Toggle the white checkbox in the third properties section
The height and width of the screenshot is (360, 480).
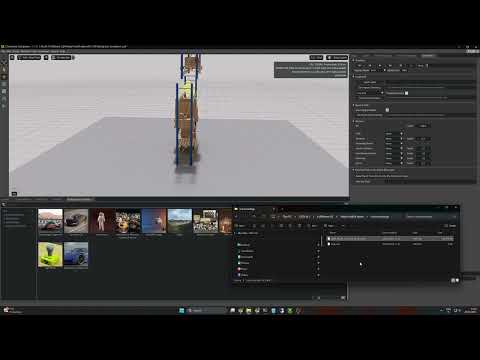point(387,110)
